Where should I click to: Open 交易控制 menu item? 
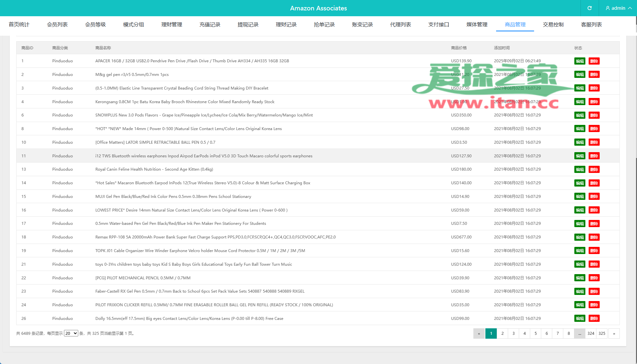point(553,25)
